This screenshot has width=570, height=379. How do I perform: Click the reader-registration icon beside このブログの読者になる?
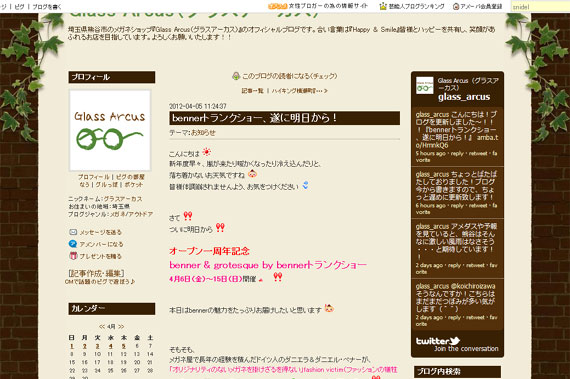[x=236, y=76]
